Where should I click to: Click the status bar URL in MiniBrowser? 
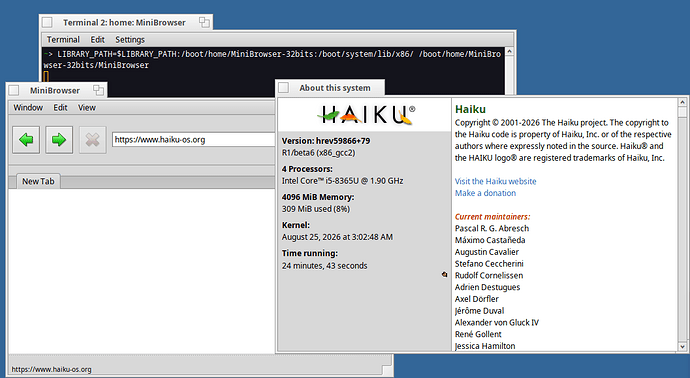tap(51, 370)
